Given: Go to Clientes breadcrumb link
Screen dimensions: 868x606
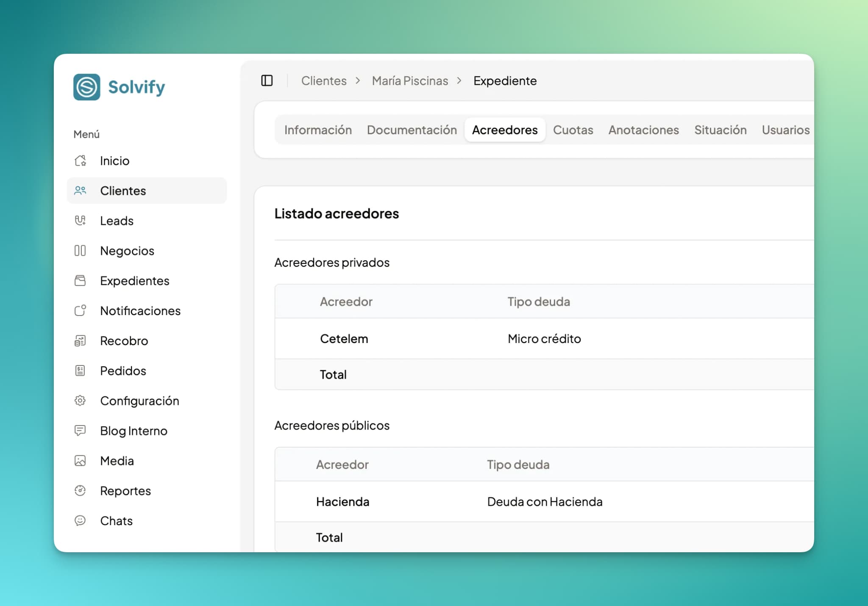Looking at the screenshot, I should coord(324,81).
